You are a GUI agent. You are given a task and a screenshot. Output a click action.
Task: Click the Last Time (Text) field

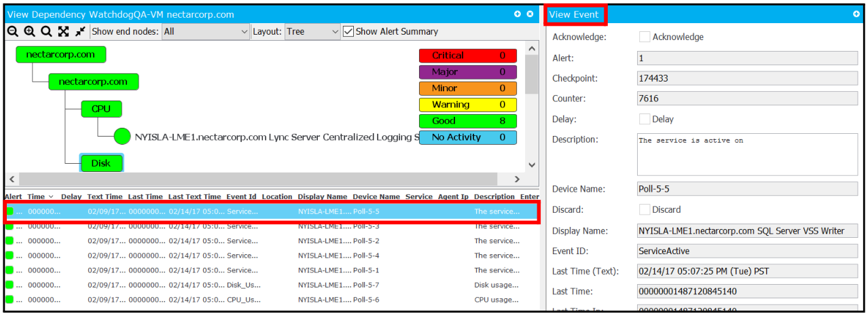pyautogui.click(x=747, y=271)
